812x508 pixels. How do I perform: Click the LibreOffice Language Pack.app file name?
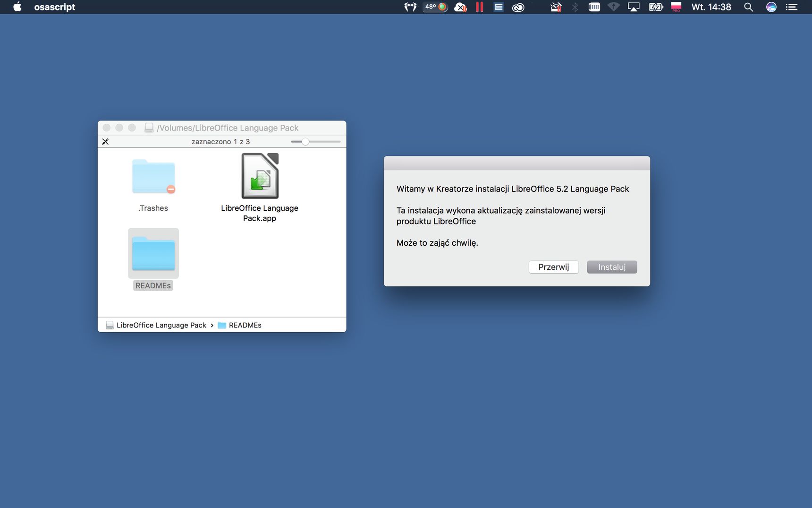(x=260, y=213)
